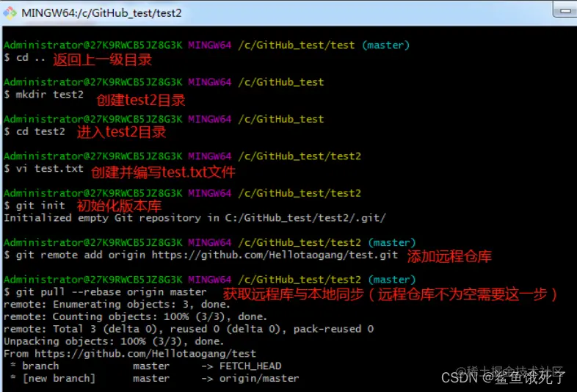Screen dimensions: 577x392
Task: Click the Git Bash icon in title bar
Action: 10,13
